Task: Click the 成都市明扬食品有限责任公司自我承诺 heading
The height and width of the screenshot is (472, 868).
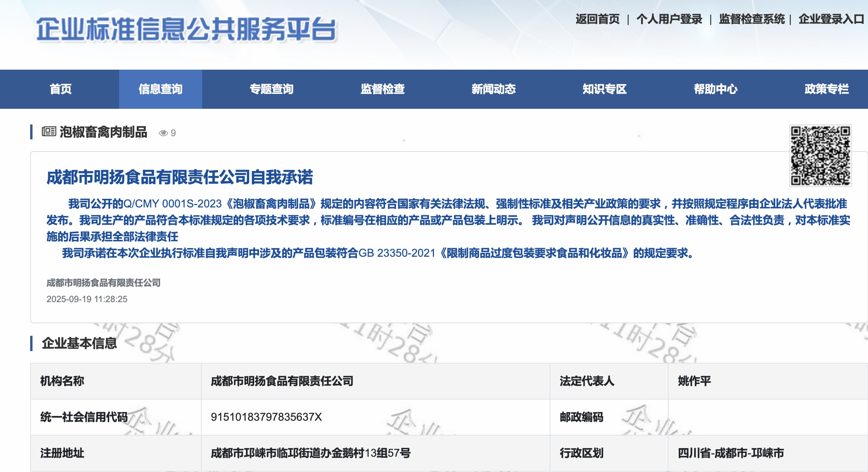Action: (179, 177)
